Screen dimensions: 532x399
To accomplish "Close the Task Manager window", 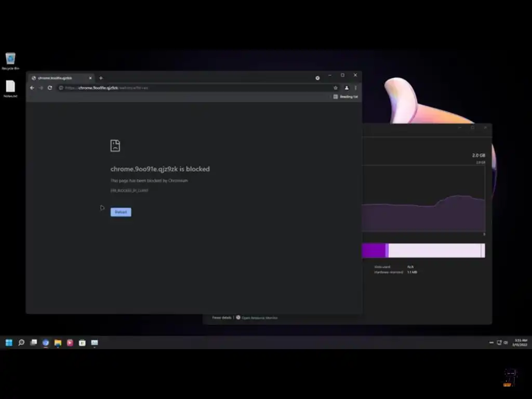I will (x=486, y=128).
